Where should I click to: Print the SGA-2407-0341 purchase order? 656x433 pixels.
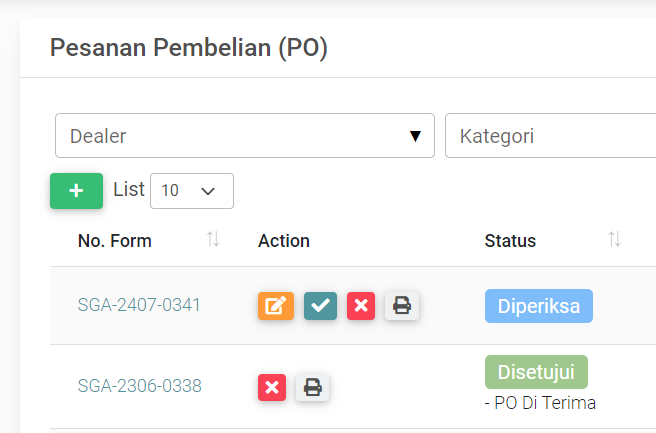pos(402,306)
